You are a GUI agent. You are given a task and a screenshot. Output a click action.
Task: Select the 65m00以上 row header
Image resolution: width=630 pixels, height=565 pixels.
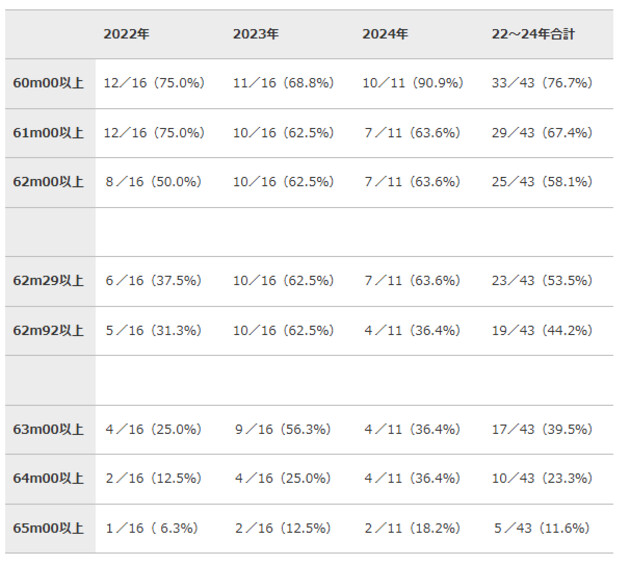[x=50, y=528]
